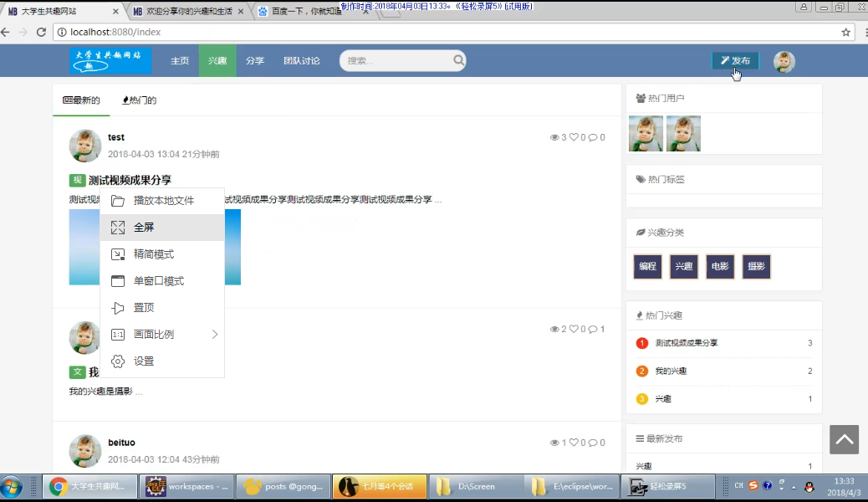Open the username test link
The width and height of the screenshot is (868, 502).
click(116, 137)
